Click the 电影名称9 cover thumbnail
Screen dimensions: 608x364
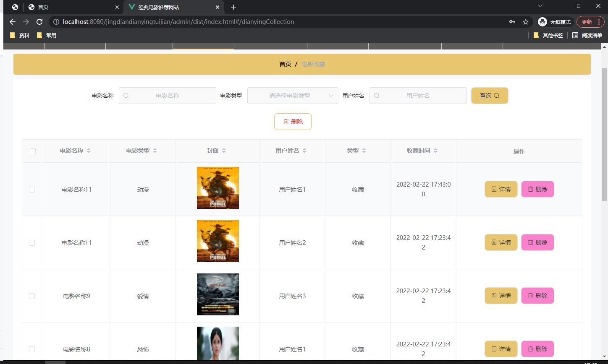pyautogui.click(x=218, y=294)
